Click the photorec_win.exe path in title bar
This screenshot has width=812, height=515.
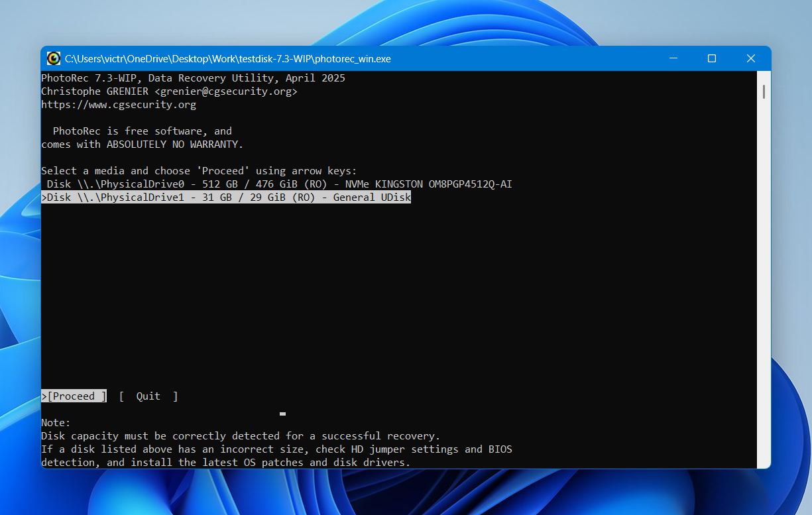click(228, 58)
